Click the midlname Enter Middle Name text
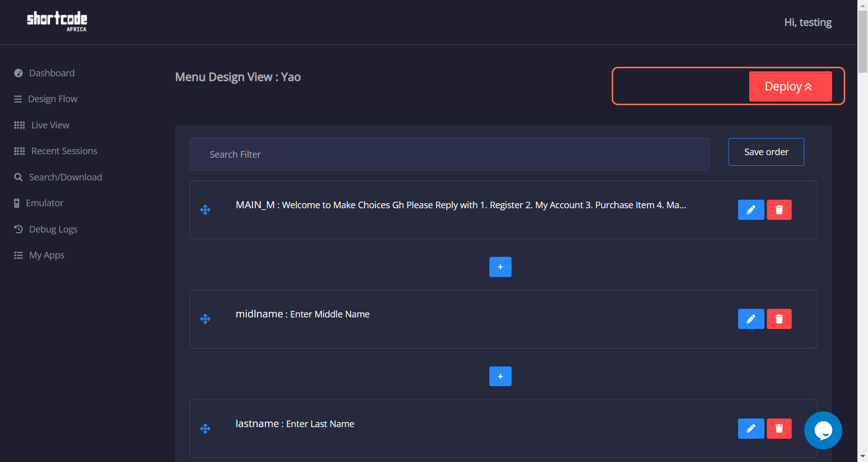 coord(302,314)
